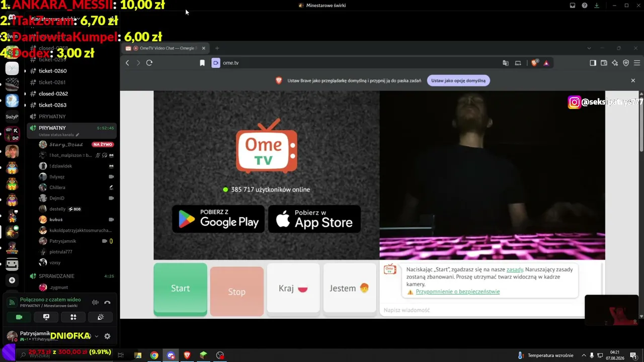The image size is (644, 362).
Task: Open the Kraj country selector
Action: [x=293, y=289]
